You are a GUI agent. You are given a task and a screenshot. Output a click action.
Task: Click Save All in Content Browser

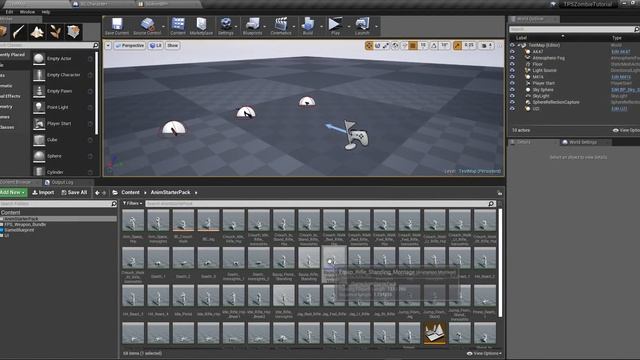click(x=74, y=192)
